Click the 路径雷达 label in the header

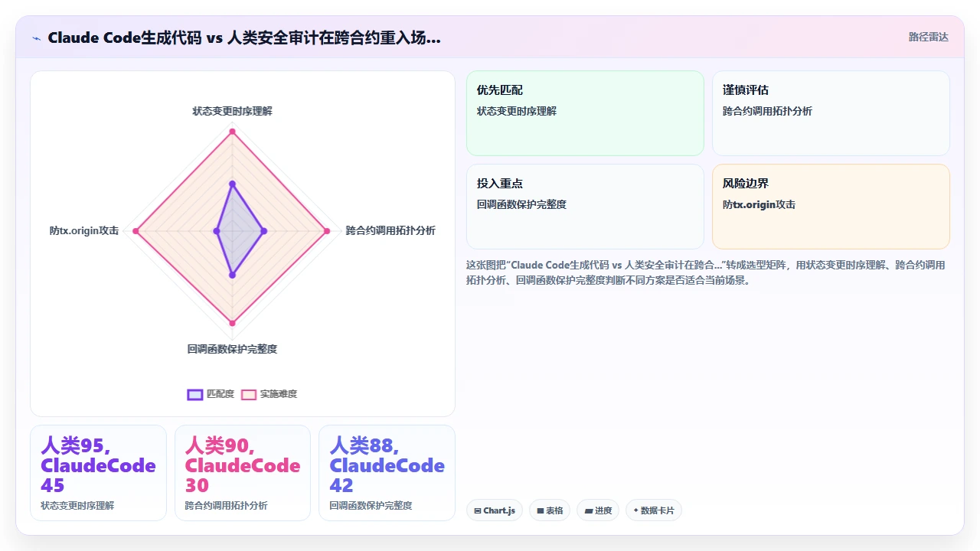pos(928,37)
